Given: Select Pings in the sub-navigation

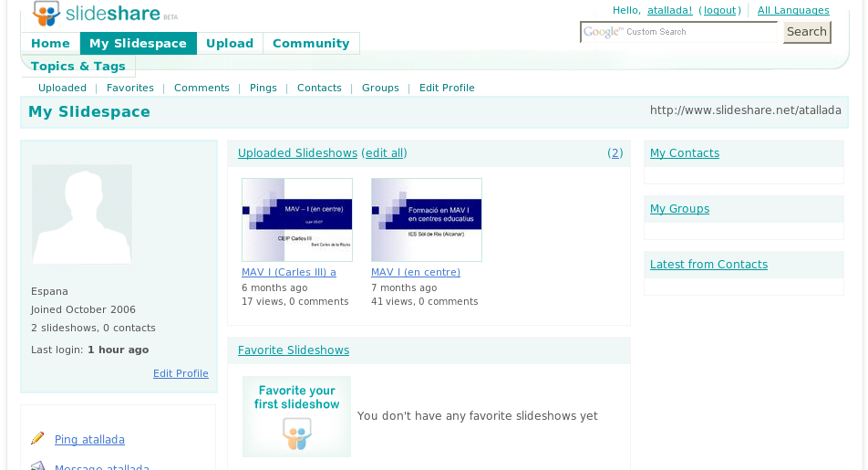Looking at the screenshot, I should (263, 88).
